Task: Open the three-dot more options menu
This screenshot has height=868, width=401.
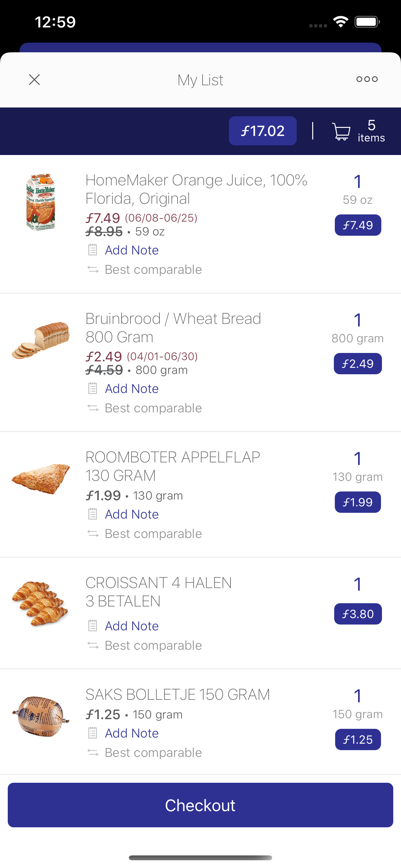Action: 367,79
